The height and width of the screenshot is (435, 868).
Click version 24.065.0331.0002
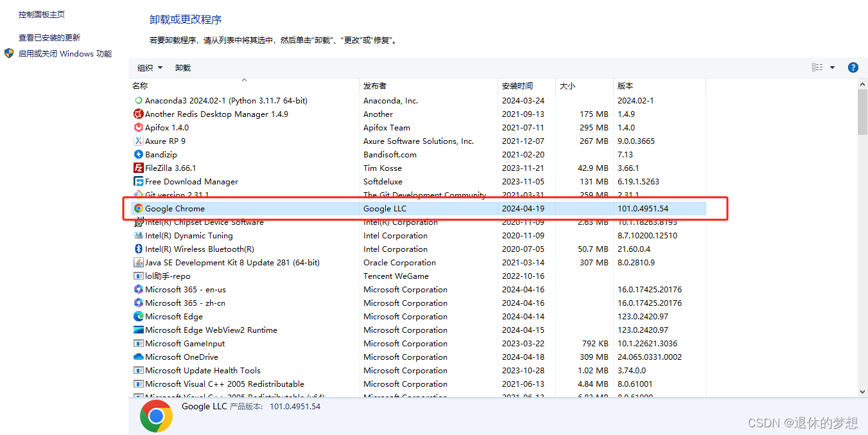(x=650, y=357)
